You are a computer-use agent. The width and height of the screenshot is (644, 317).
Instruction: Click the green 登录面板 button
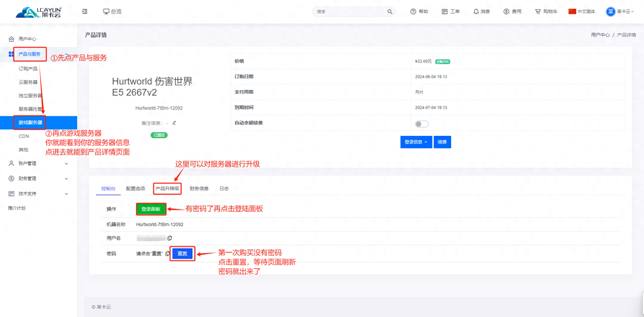(151, 209)
